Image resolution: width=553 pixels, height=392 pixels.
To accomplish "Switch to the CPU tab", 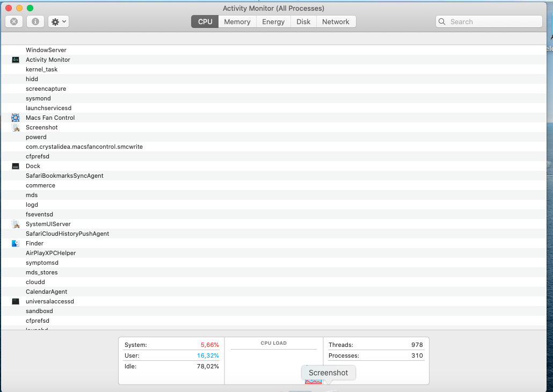I will point(205,21).
